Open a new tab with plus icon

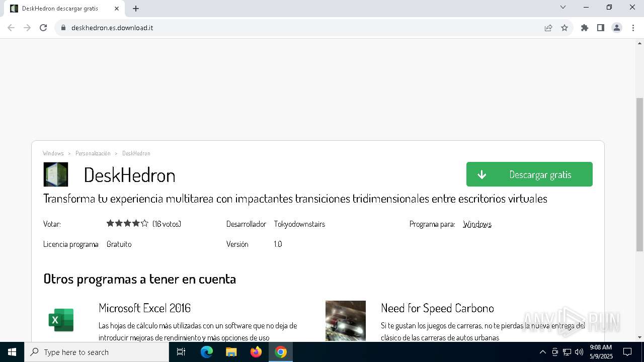(x=136, y=9)
